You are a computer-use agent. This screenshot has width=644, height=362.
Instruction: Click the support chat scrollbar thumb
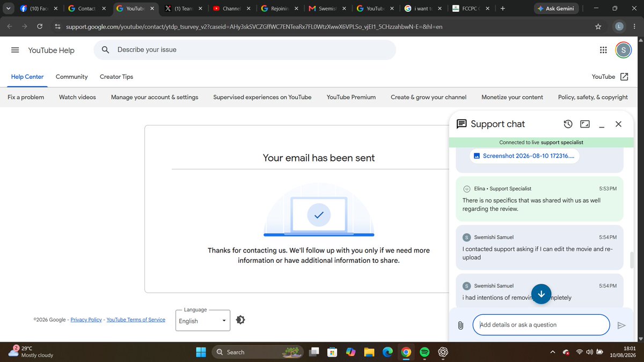631,260
